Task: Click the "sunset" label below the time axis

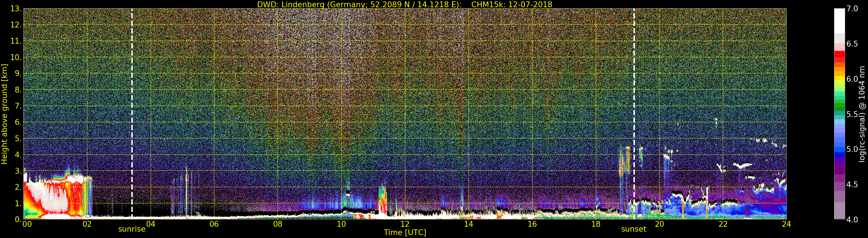Action: tap(634, 229)
